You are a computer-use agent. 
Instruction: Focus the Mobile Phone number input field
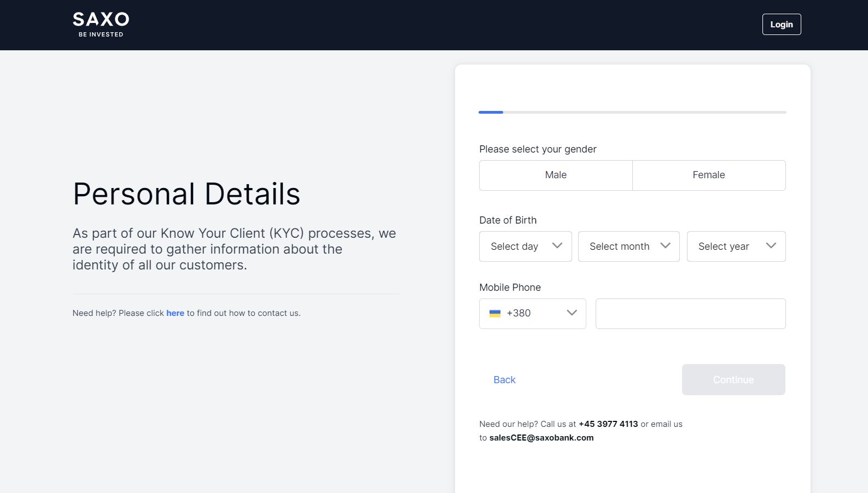pos(691,314)
